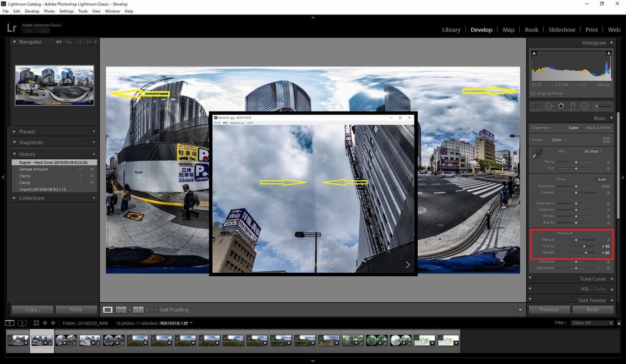Select the Adjustment Brush tool
Screen dimensions: 626x364
(x=602, y=106)
